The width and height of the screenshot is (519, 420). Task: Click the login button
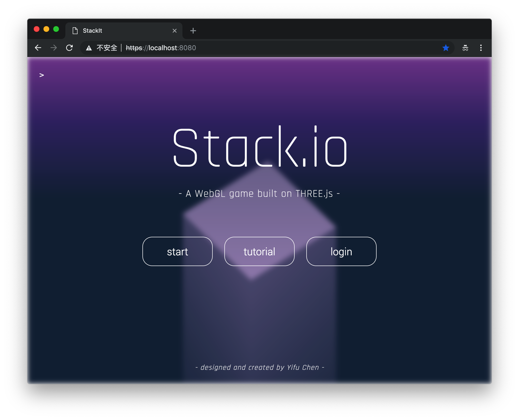[341, 251]
